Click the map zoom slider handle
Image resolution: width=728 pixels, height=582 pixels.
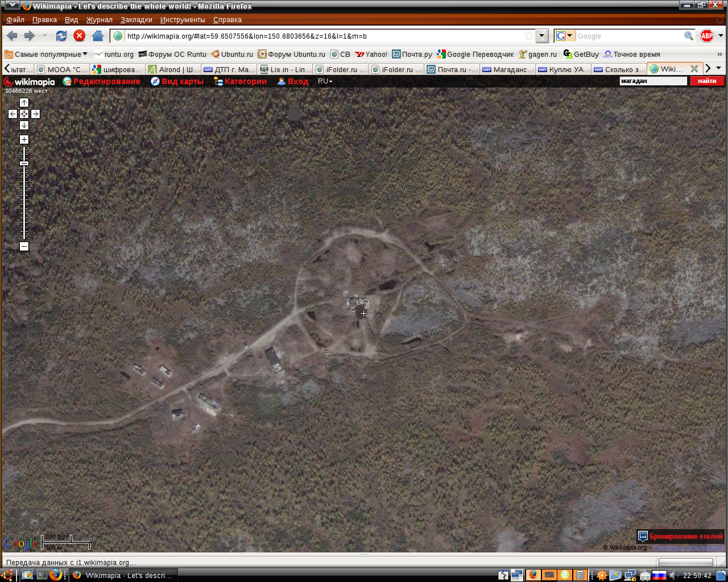24,164
